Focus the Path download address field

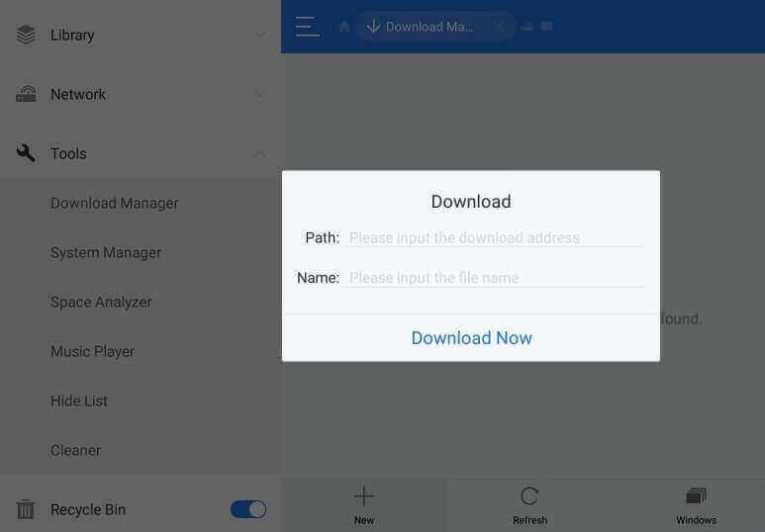click(495, 238)
